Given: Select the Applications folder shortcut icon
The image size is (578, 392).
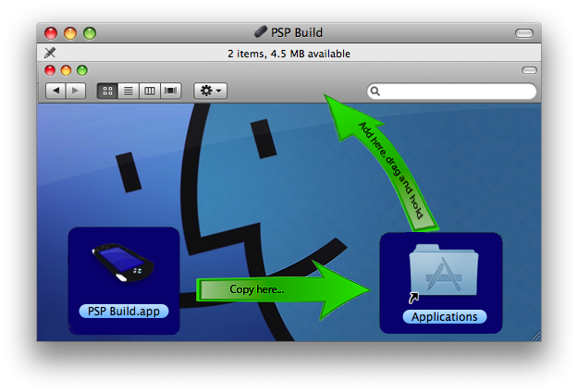Looking at the screenshot, I should pos(444,272).
